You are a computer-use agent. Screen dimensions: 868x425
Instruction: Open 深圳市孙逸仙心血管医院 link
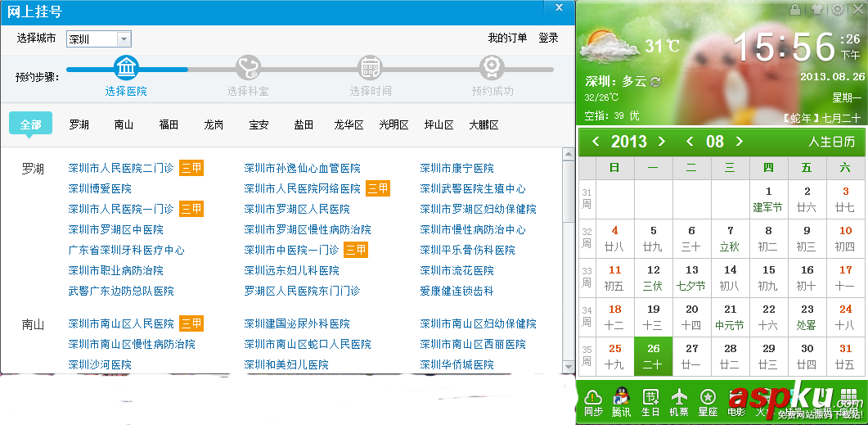(302, 168)
